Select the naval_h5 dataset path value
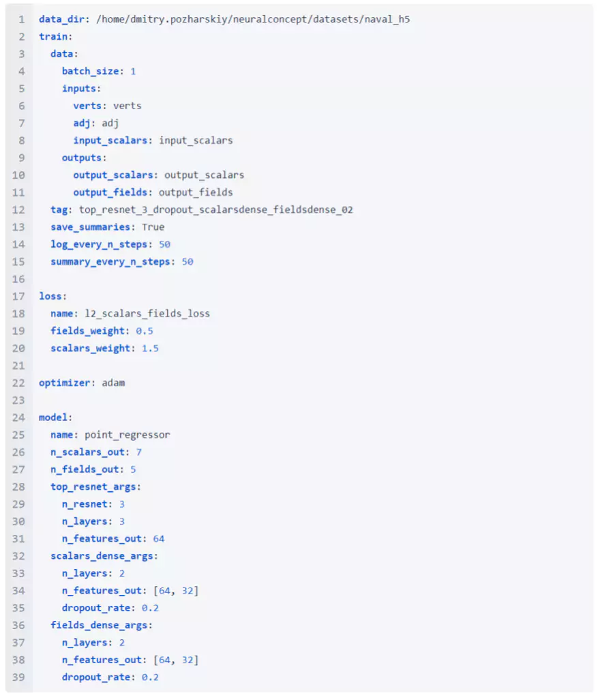Viewport: 600px width, 700px height. pos(253,19)
